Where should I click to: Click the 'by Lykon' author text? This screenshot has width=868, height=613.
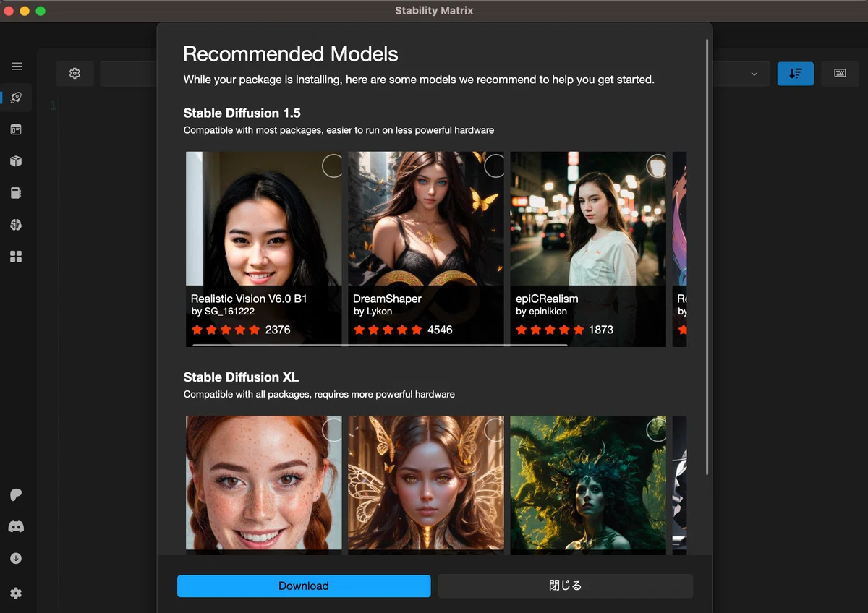click(373, 312)
